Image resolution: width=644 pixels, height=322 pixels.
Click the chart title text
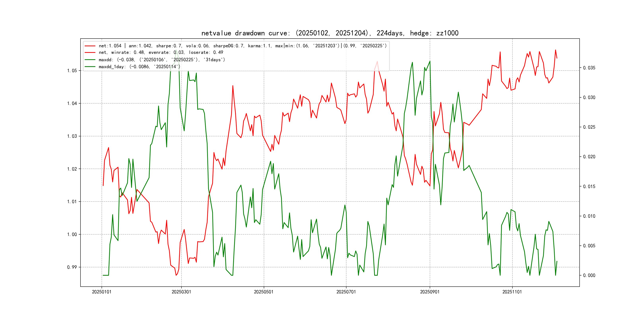pos(330,33)
